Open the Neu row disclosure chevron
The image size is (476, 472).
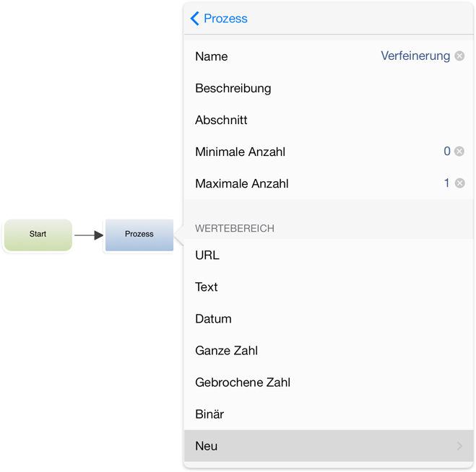459,446
